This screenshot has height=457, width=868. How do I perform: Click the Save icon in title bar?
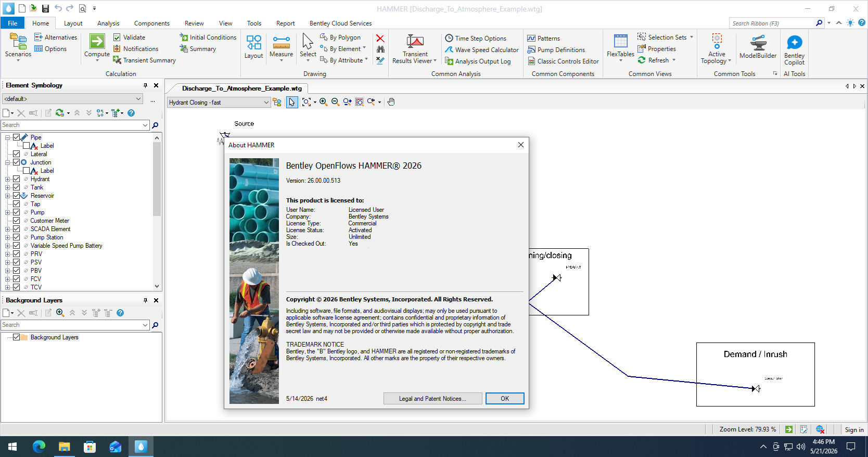(45, 8)
